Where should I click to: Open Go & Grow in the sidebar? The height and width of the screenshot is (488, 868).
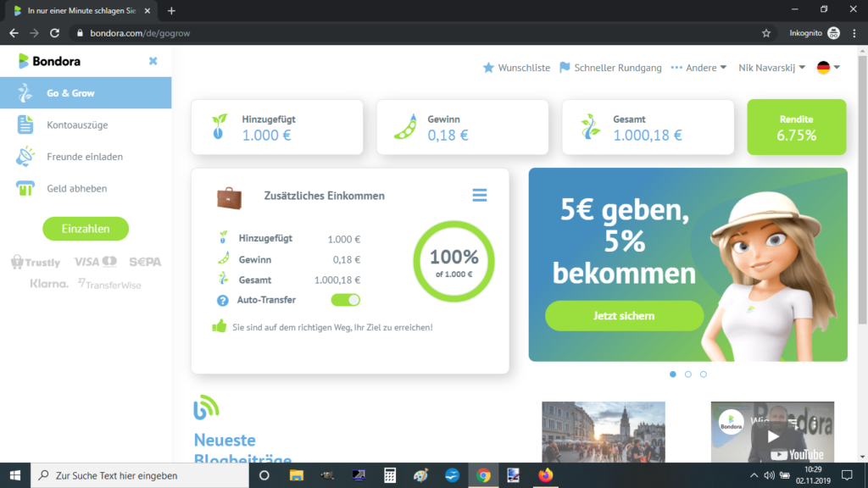pos(86,93)
